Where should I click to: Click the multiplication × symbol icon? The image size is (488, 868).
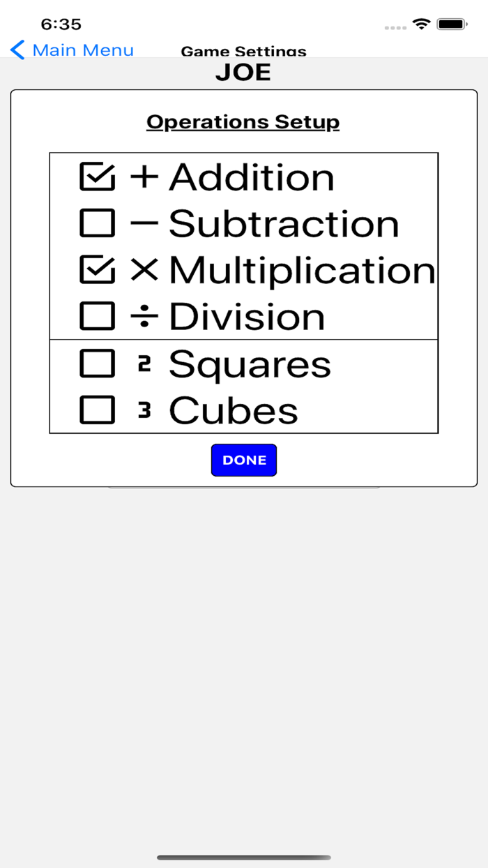[144, 270]
